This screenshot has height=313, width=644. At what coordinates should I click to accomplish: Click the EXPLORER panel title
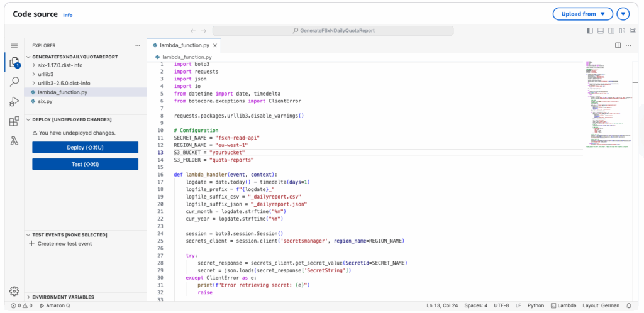[x=44, y=45]
